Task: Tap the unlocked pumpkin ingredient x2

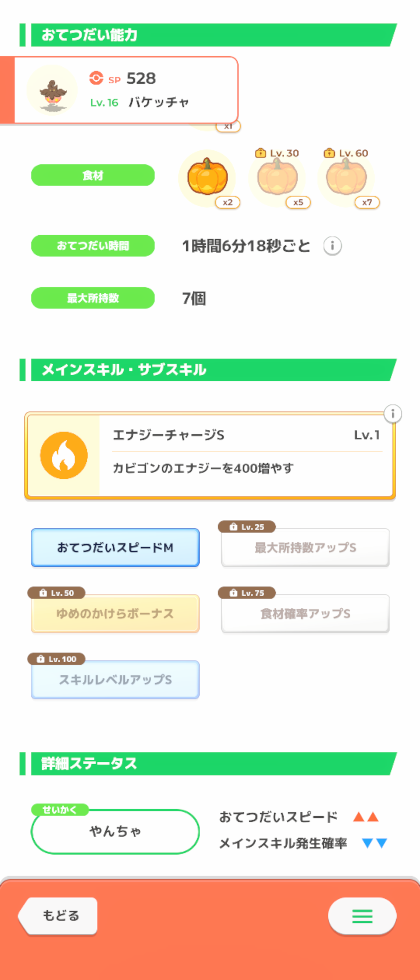Action: (x=207, y=177)
